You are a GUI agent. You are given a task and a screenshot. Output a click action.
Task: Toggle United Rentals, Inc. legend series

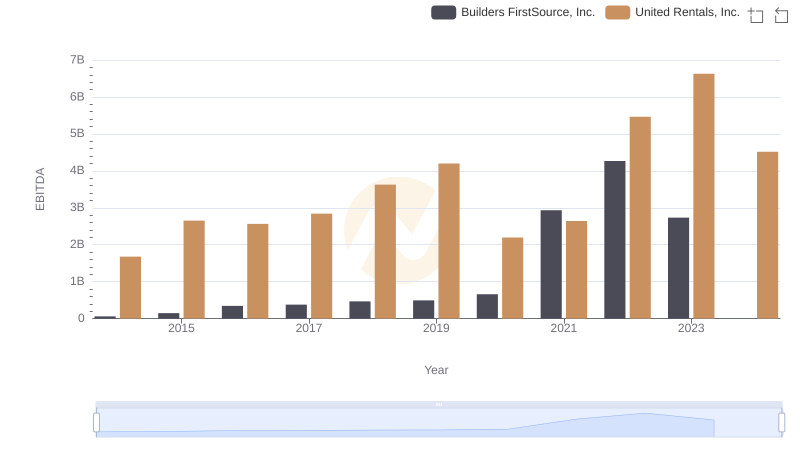coord(672,12)
